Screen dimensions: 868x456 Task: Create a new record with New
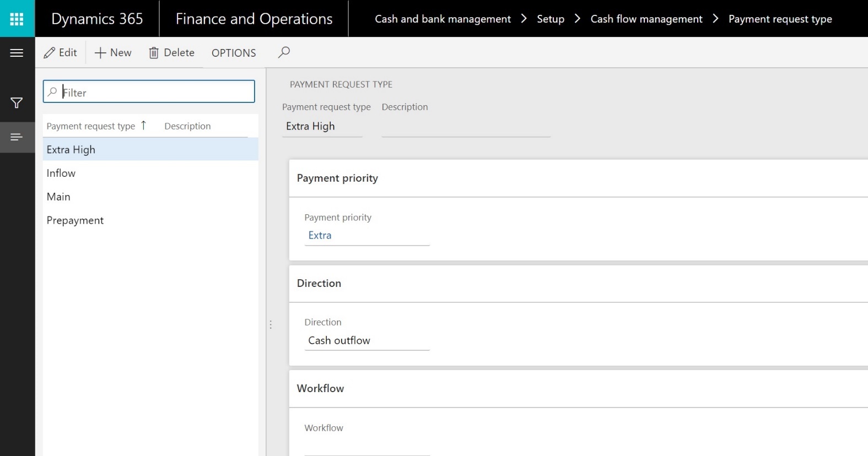click(113, 52)
